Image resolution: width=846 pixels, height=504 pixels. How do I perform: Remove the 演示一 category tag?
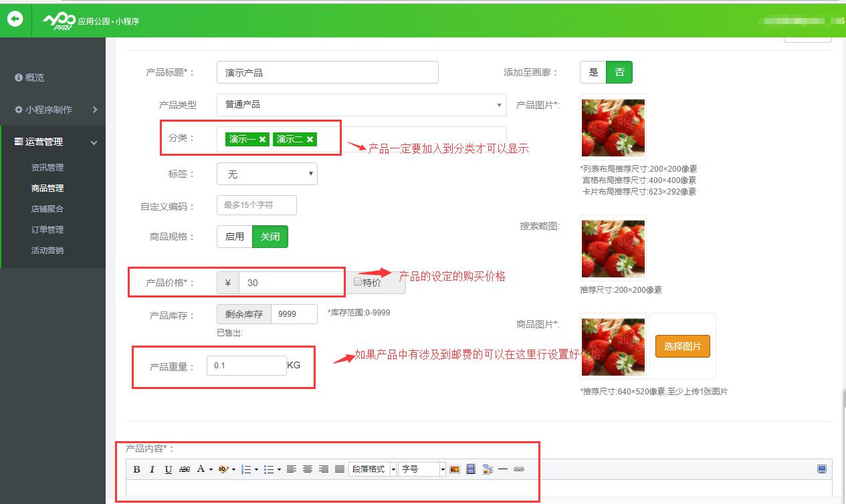click(x=263, y=139)
